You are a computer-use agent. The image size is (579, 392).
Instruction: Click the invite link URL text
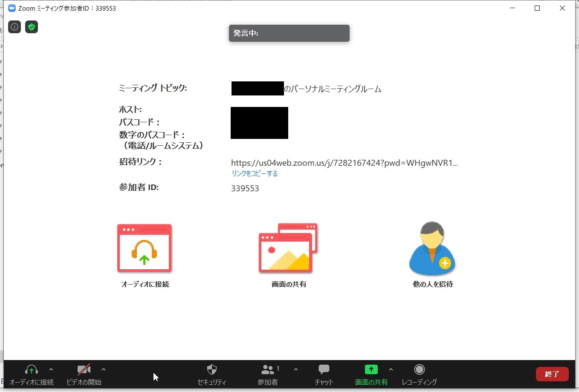click(x=344, y=163)
